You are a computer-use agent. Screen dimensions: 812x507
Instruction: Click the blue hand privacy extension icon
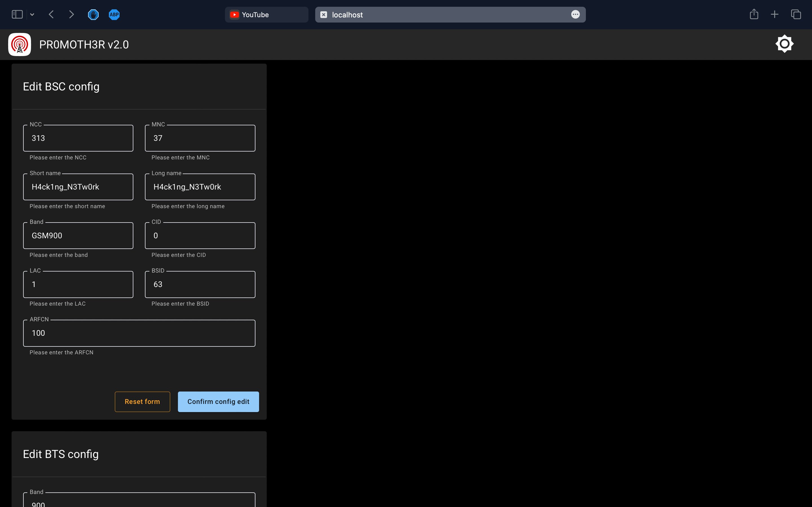tap(93, 14)
